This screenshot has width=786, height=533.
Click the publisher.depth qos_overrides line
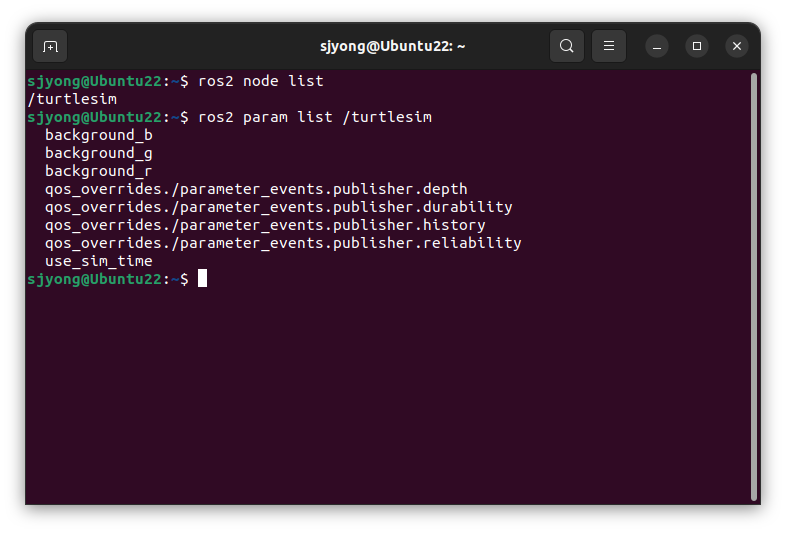(x=256, y=189)
